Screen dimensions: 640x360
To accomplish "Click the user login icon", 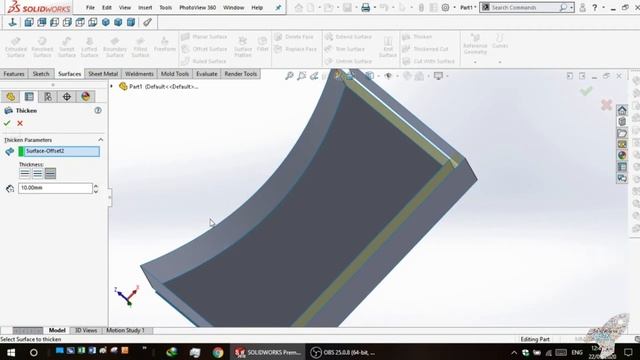I will pos(583,7).
